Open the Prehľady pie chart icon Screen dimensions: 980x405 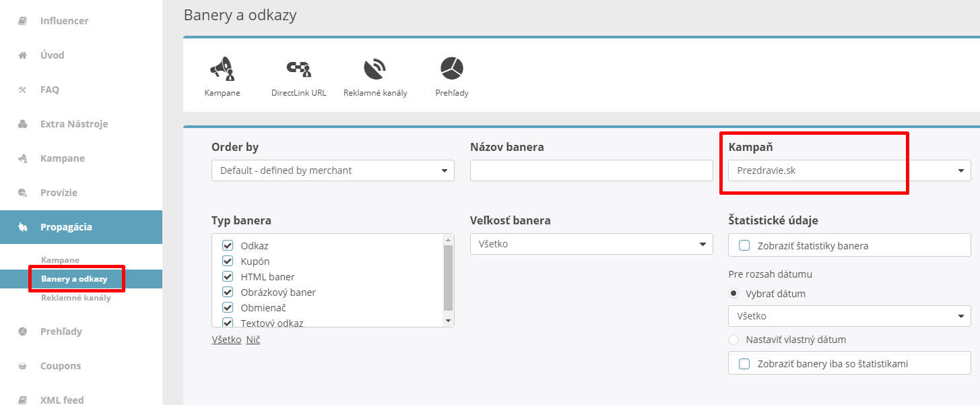click(x=452, y=69)
